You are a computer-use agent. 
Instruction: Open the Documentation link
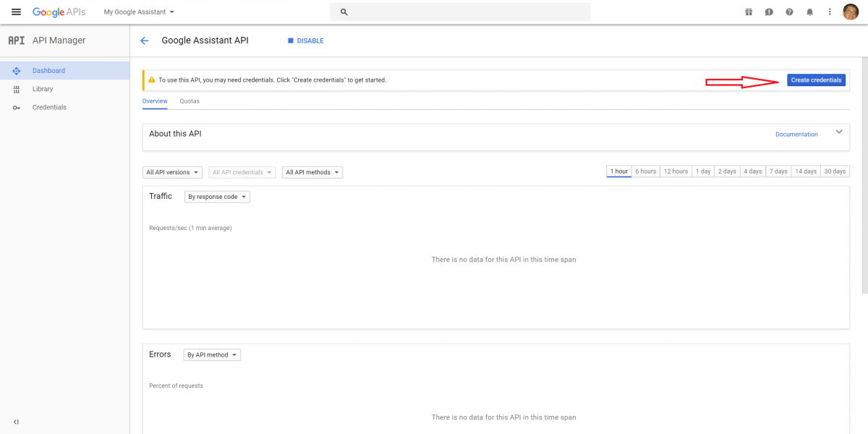pos(796,135)
